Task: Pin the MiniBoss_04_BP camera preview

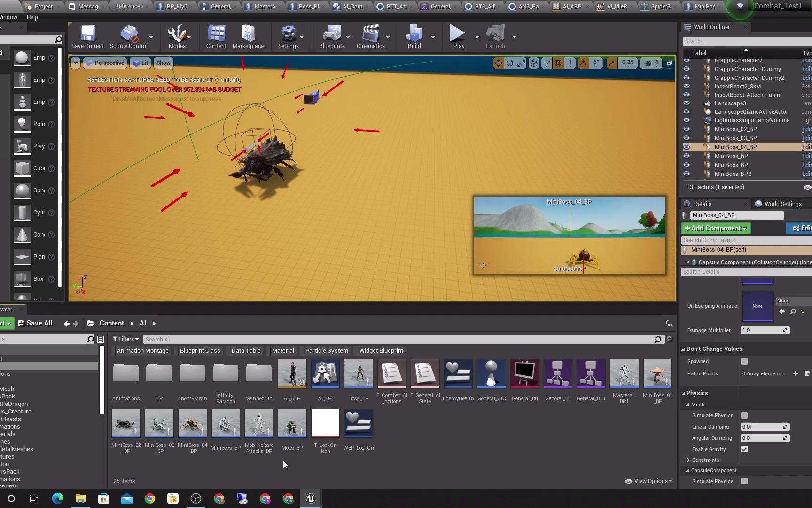Action: [x=483, y=265]
